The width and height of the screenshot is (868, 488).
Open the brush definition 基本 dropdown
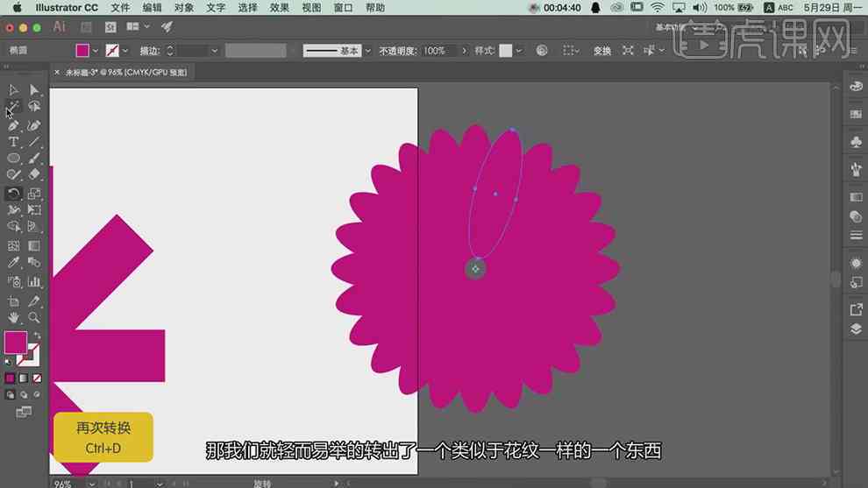click(368, 51)
